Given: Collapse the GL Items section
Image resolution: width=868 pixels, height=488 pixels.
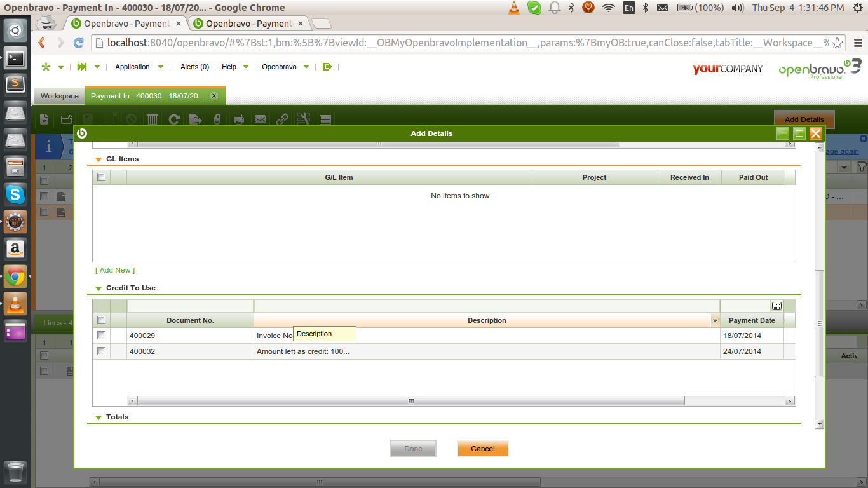Looking at the screenshot, I should (x=98, y=159).
